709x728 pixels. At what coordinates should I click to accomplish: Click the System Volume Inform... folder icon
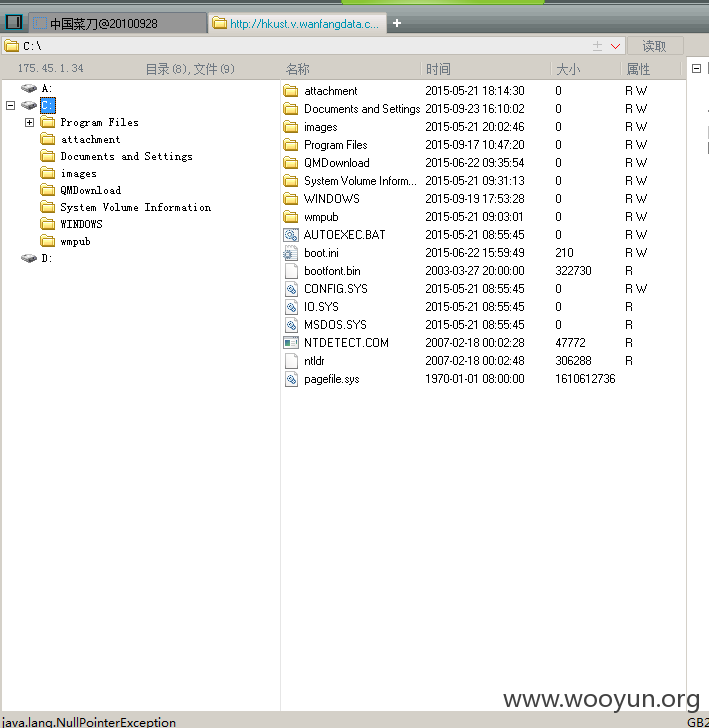point(291,181)
